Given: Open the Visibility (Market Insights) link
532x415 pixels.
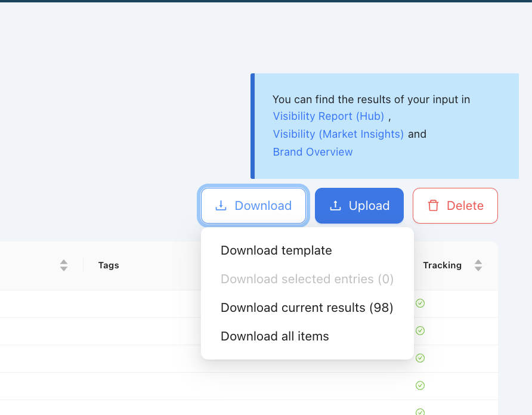Looking at the screenshot, I should [x=338, y=134].
